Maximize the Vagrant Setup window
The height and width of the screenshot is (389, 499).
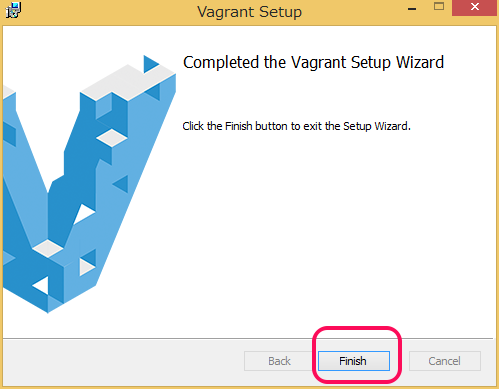point(439,7)
